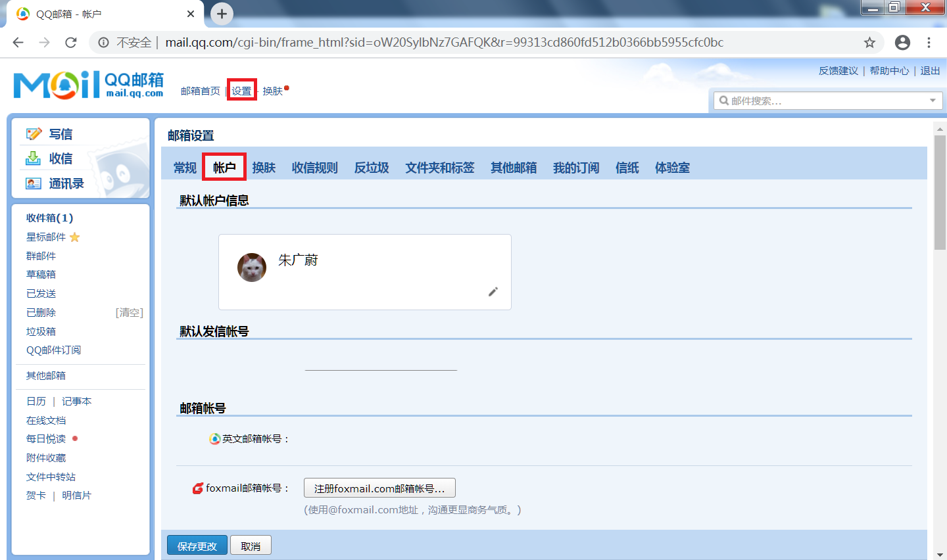Open the 常规 settings tab
The width and height of the screenshot is (947, 560).
185,168
